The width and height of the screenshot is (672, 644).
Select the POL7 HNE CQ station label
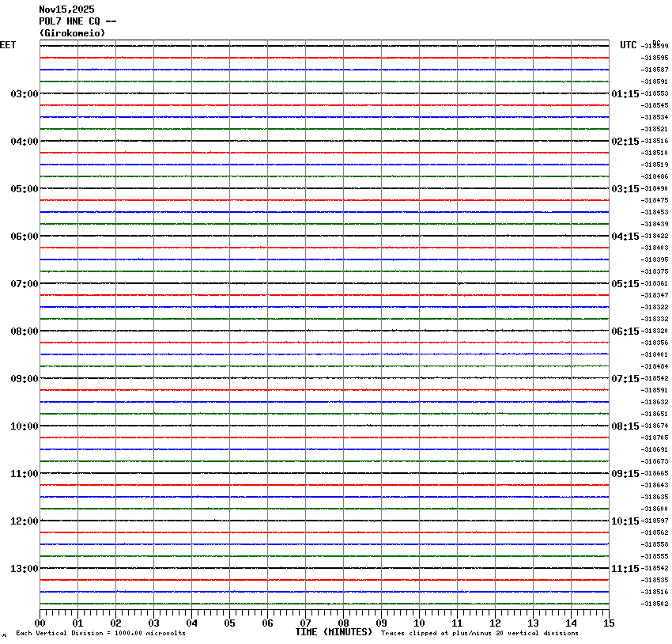tap(77, 21)
